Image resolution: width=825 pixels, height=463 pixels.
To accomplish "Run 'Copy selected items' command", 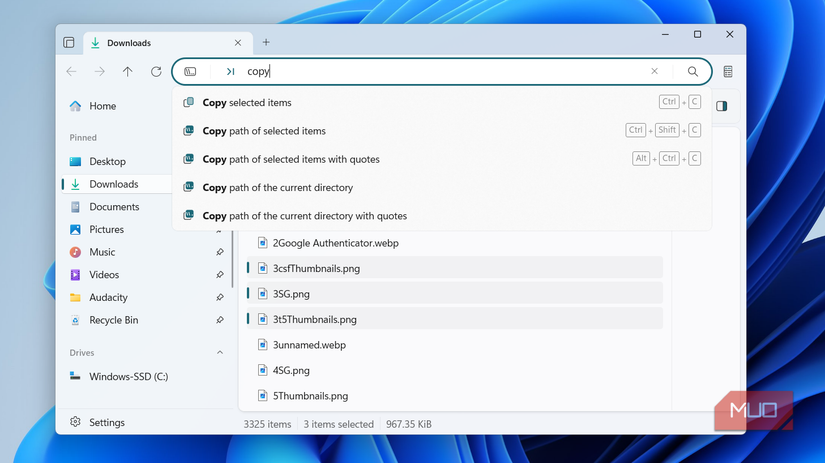I will pyautogui.click(x=247, y=103).
